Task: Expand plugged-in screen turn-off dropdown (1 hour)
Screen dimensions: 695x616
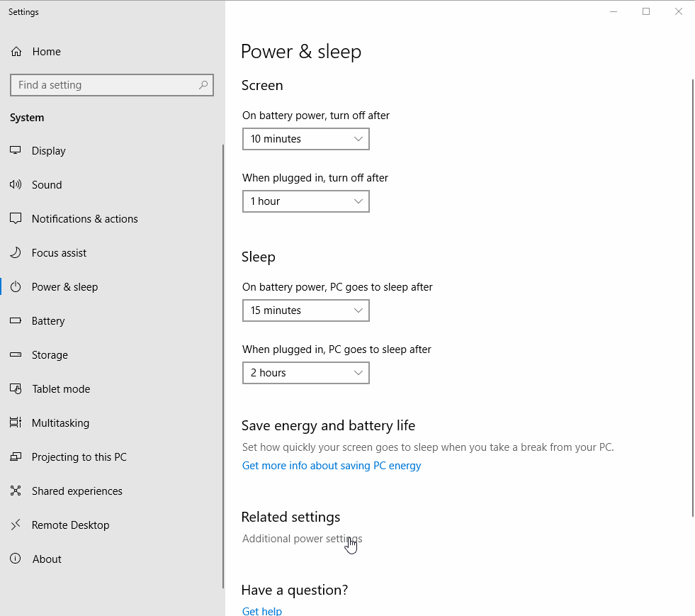Action: (305, 201)
